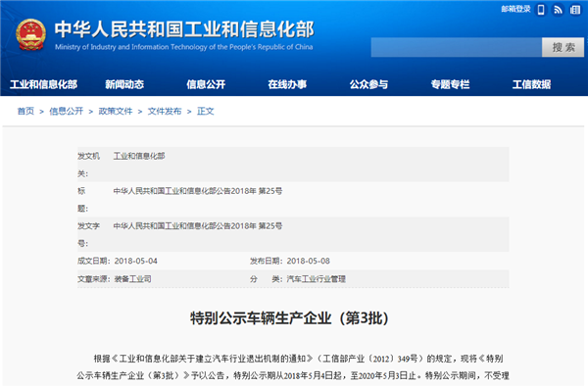This screenshot has height=387, width=588.
Task: Click the rightmost header grid icon
Action: [x=575, y=10]
